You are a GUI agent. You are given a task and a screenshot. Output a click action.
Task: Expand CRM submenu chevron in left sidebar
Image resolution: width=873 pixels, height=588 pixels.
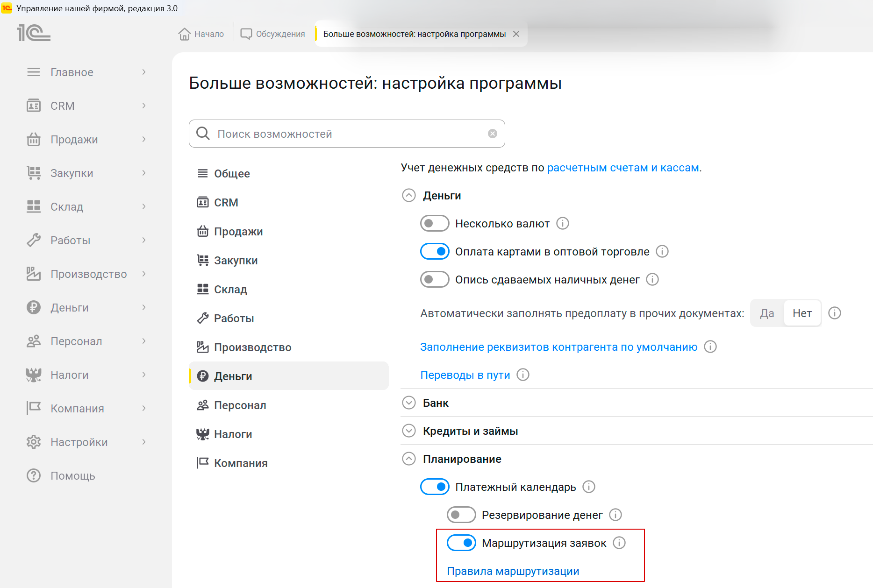point(144,106)
